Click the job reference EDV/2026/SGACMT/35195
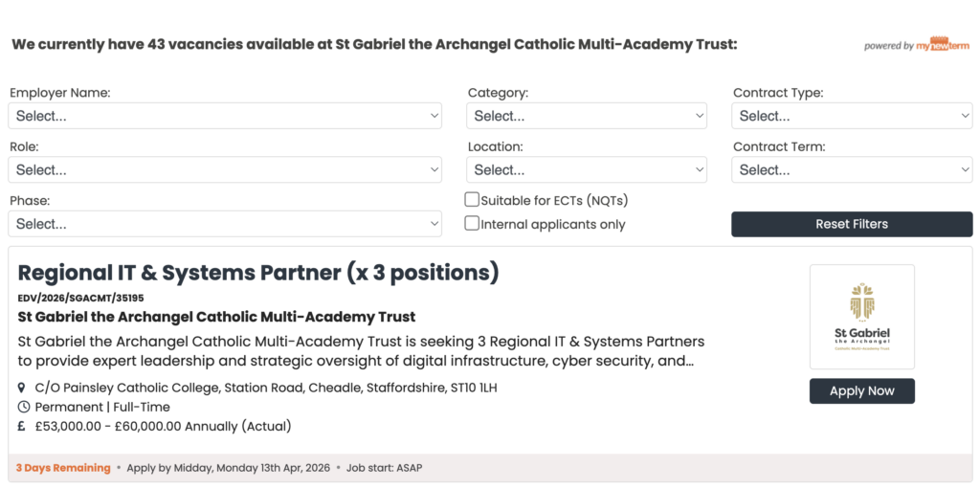 click(81, 299)
